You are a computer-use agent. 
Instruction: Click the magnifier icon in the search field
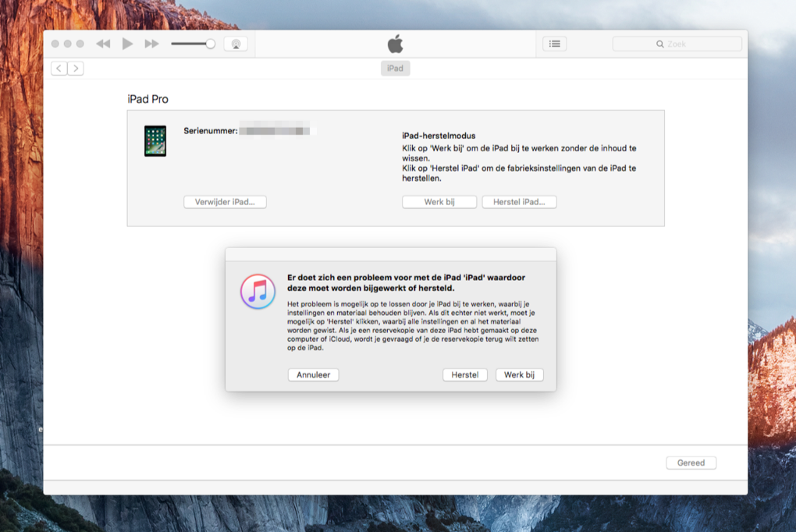(659, 44)
